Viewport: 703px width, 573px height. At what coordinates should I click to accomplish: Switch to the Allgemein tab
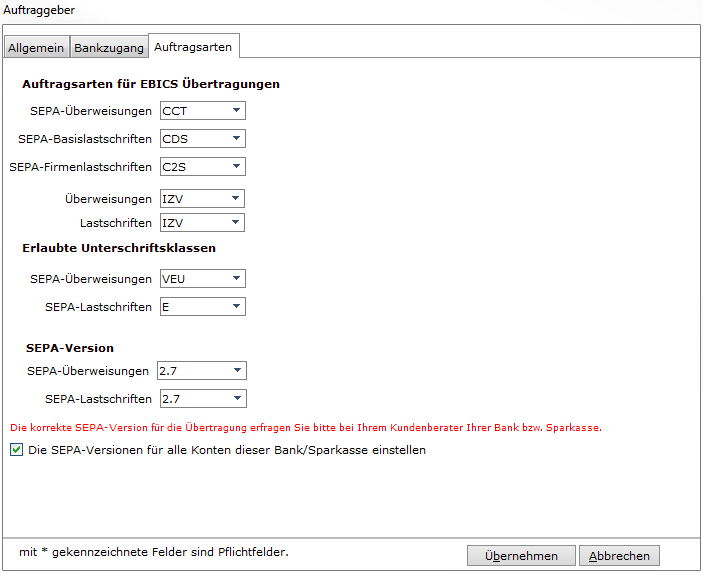click(36, 47)
